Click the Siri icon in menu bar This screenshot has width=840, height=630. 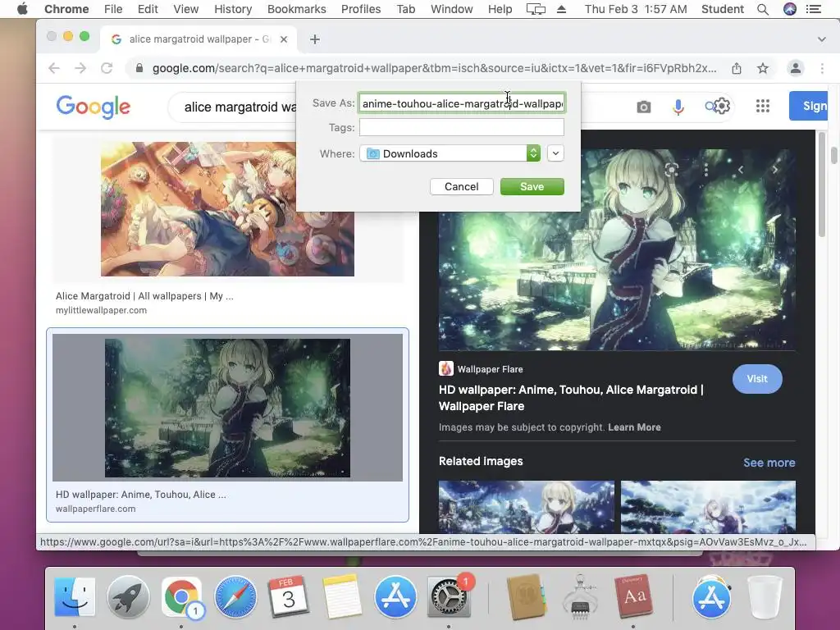point(790,9)
